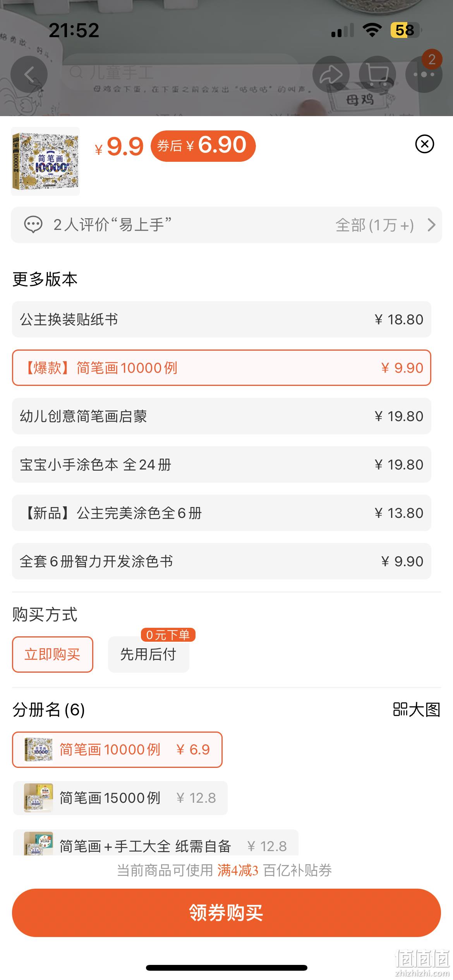This screenshot has width=453, height=980.
Task: Select 【爆款】简笔画10000例 version
Action: (221, 368)
